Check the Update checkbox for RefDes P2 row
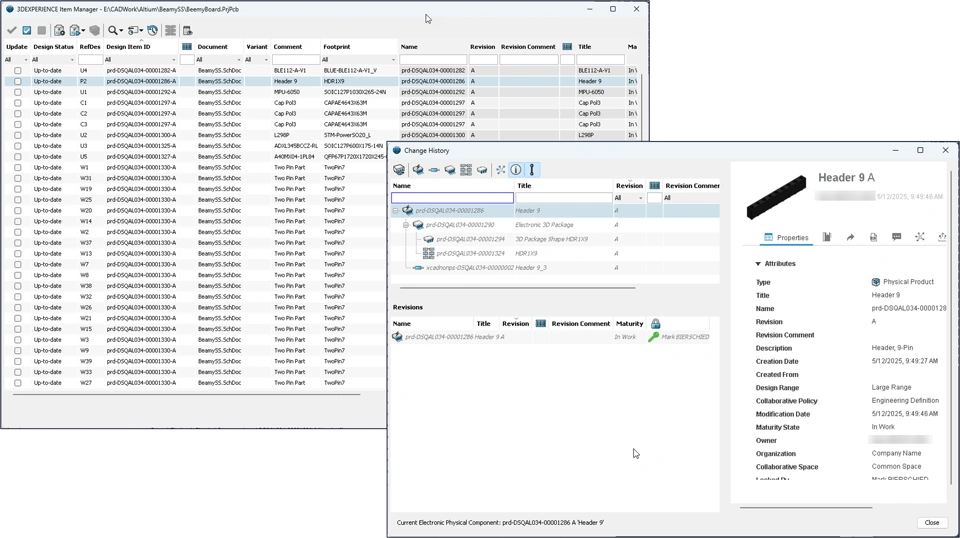Image resolution: width=960 pixels, height=538 pixels. click(x=18, y=81)
